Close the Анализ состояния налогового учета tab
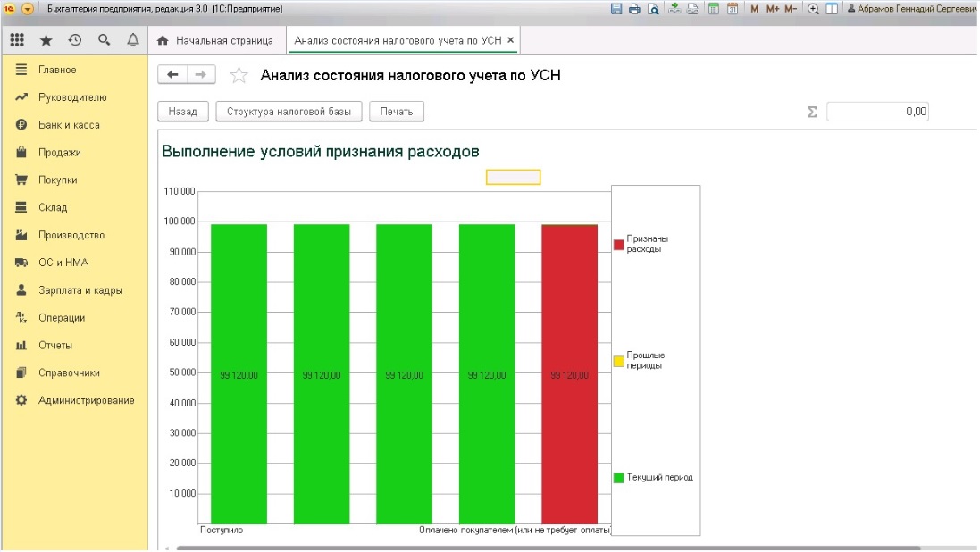Image resolution: width=980 pixels, height=552 pixels. 511,40
